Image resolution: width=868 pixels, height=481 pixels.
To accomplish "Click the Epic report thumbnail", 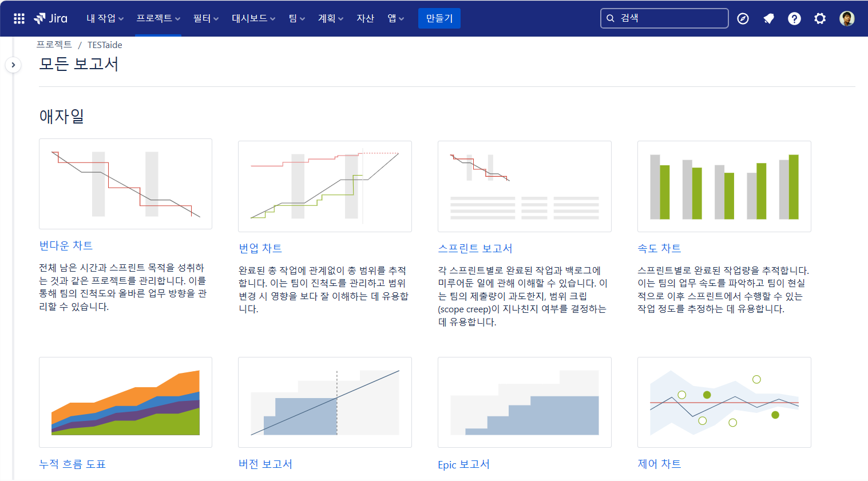I will tap(525, 402).
